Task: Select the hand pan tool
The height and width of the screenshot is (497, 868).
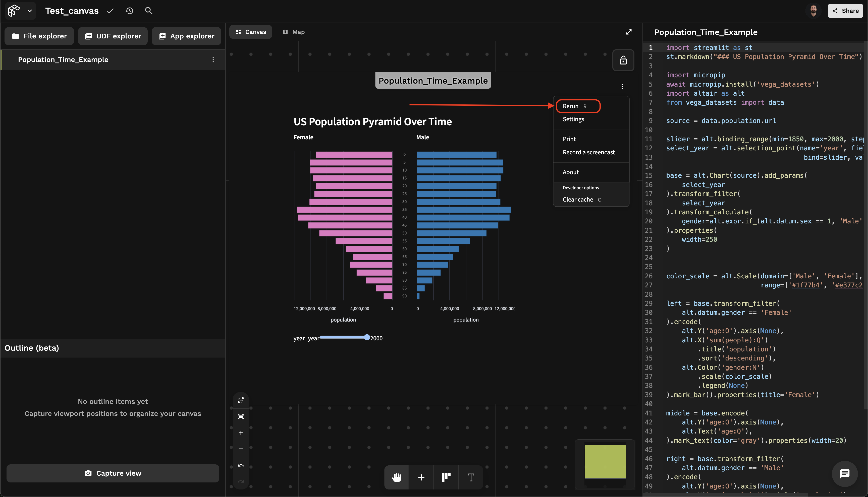Action: click(x=396, y=477)
